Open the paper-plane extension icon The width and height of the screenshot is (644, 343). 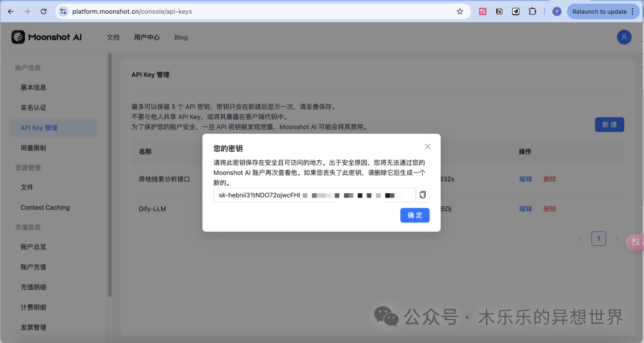click(515, 11)
